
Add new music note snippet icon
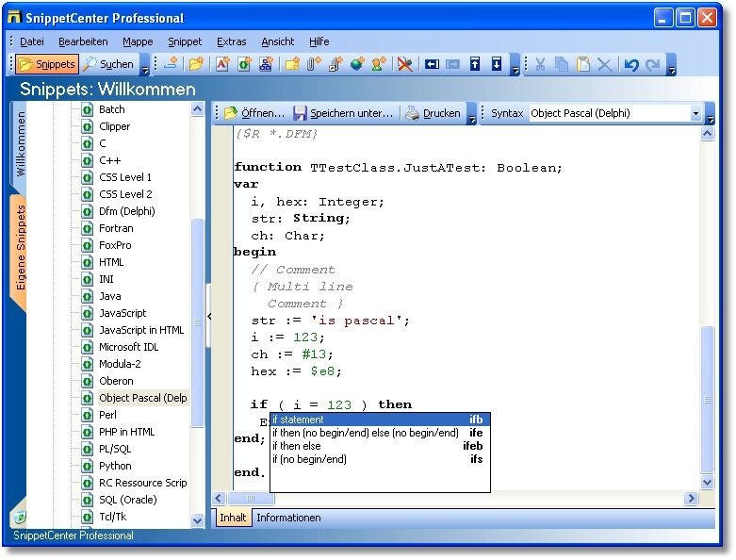pyautogui.click(x=335, y=64)
